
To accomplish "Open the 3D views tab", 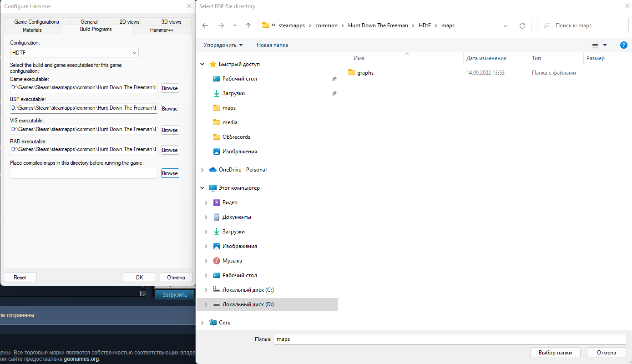I will (172, 22).
